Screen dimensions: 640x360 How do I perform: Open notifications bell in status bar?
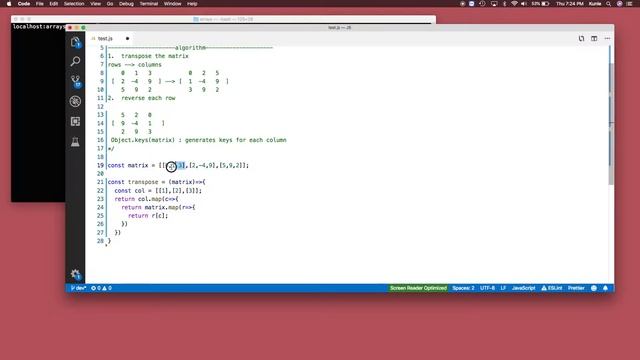(605, 288)
